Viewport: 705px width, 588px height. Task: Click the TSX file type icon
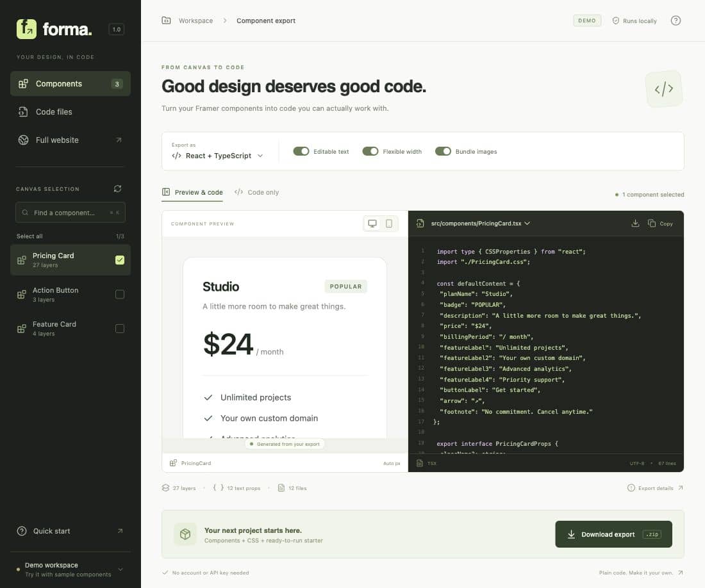tap(420, 463)
